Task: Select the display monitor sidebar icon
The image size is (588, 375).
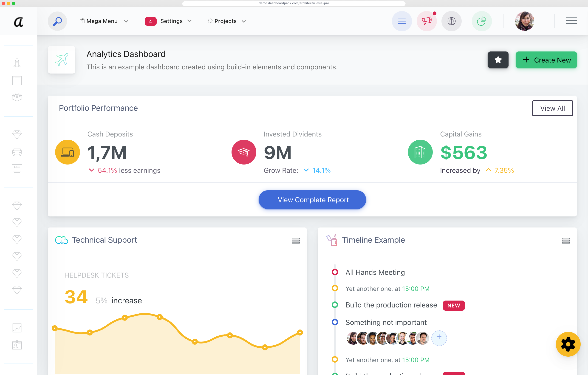Action: pos(17,168)
